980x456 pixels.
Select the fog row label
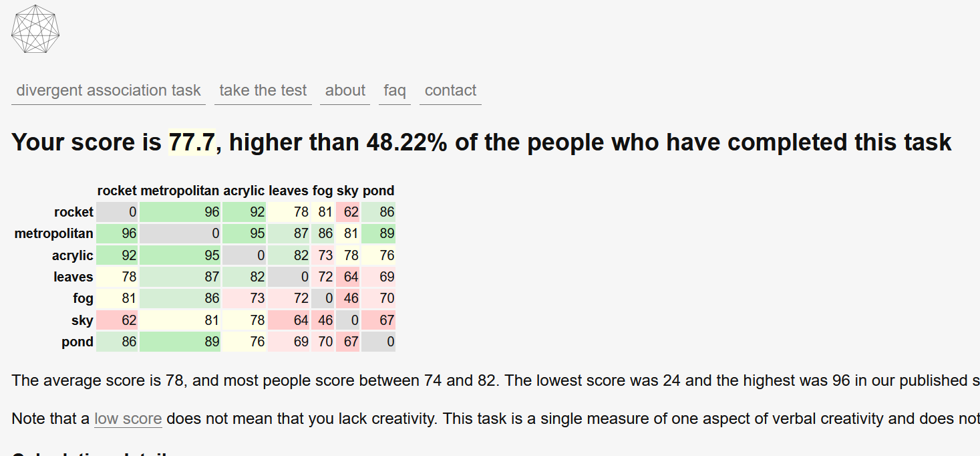click(x=83, y=298)
